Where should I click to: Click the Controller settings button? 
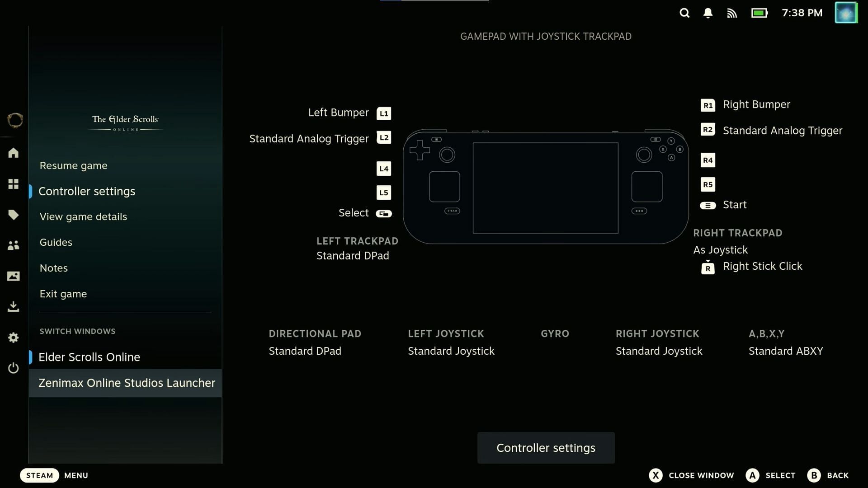tap(546, 447)
